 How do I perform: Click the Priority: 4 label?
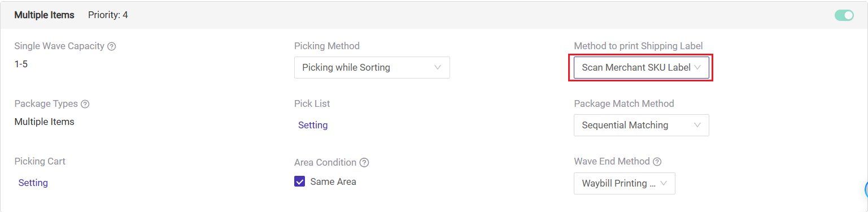(x=108, y=15)
